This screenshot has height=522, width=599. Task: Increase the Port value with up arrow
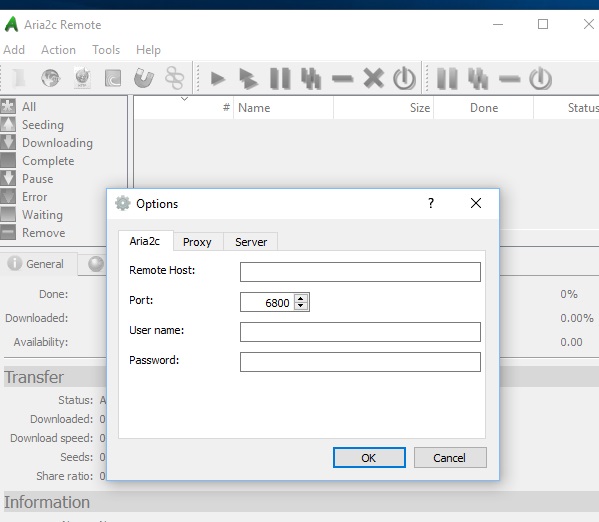click(x=301, y=298)
